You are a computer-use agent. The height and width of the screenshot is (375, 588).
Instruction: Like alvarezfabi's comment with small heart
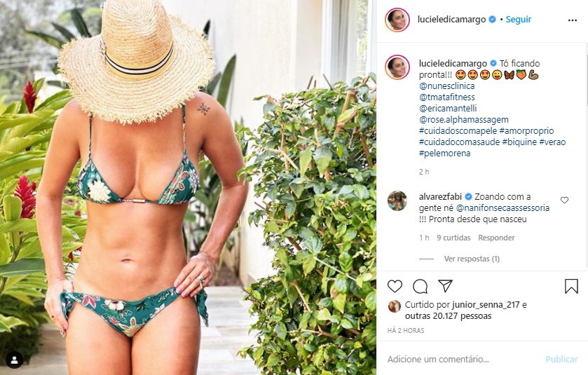(x=564, y=200)
